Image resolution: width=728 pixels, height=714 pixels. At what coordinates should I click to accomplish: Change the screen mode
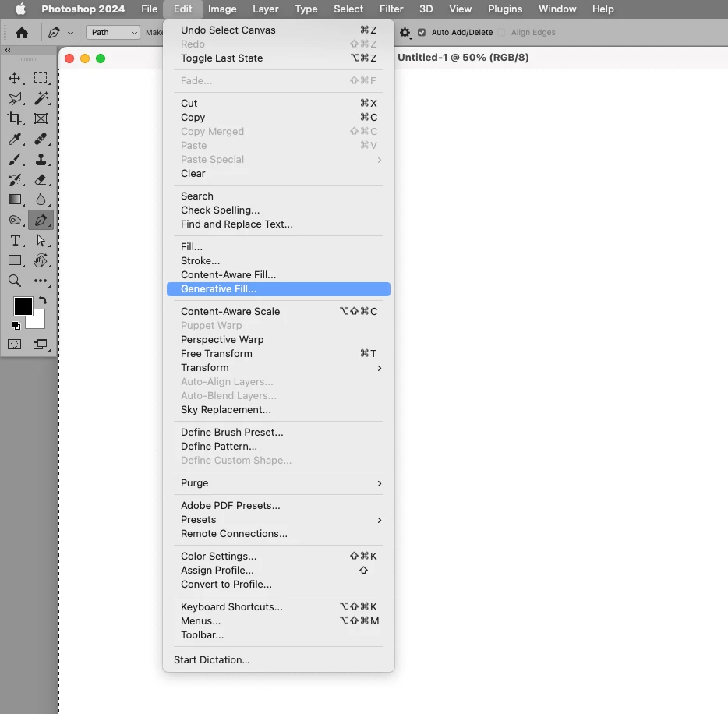click(41, 344)
